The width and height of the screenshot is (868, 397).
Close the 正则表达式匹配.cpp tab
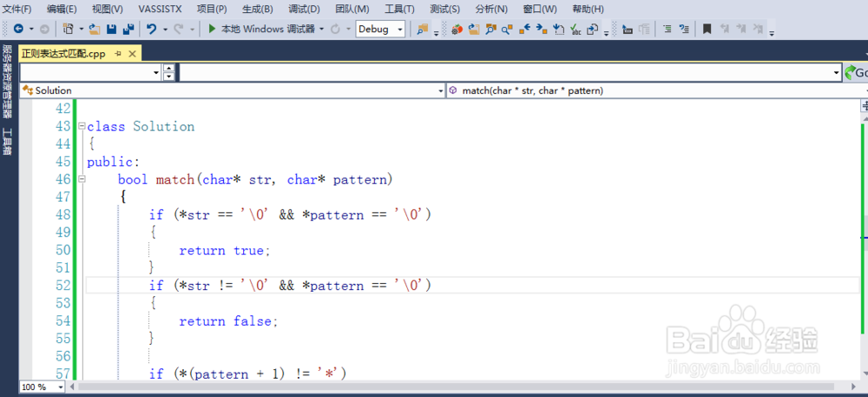click(x=132, y=54)
